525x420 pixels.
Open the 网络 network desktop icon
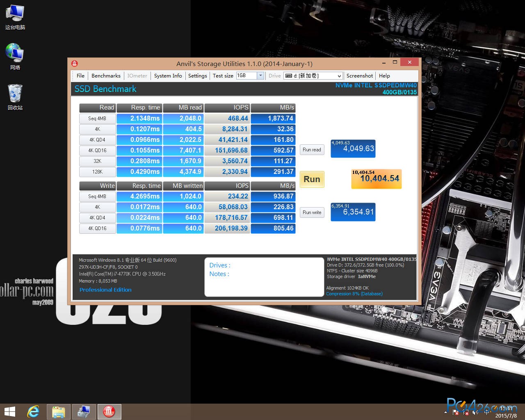pos(15,57)
